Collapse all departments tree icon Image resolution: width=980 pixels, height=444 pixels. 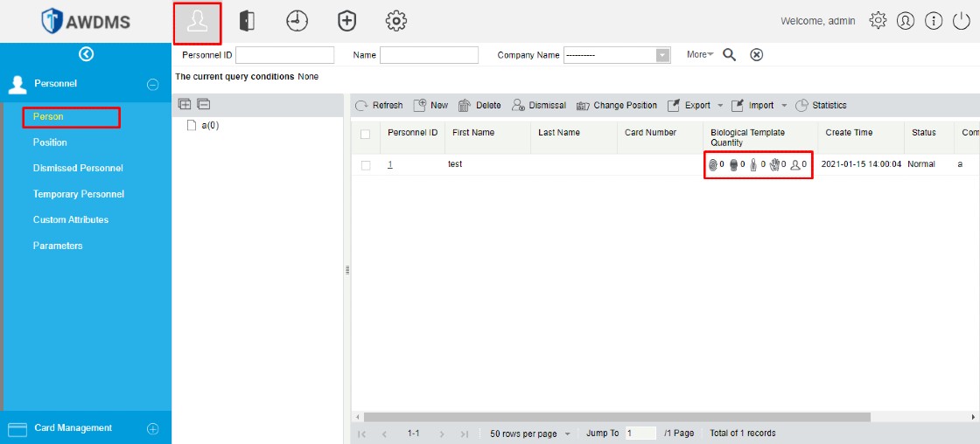(204, 104)
